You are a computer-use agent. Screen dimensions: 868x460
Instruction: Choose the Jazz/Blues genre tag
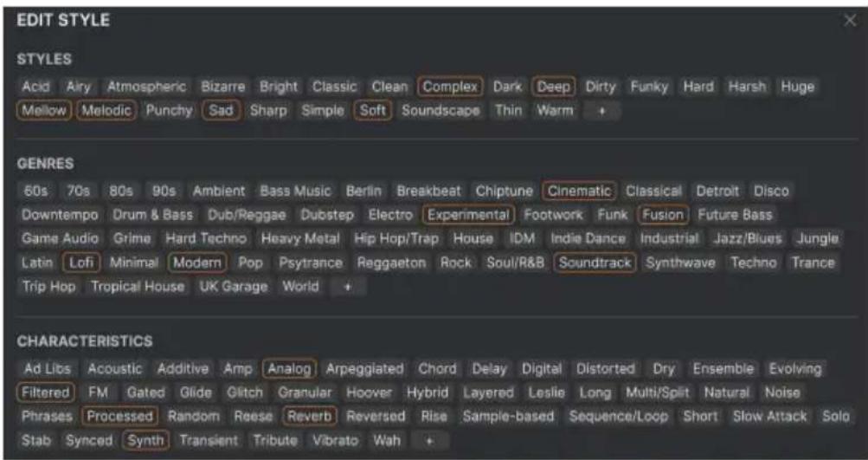(748, 239)
